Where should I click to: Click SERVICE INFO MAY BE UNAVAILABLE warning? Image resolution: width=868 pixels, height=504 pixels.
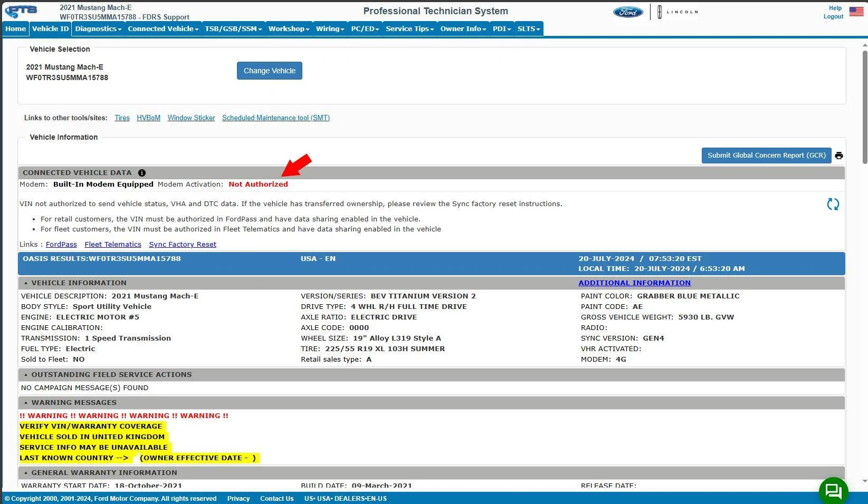(x=93, y=448)
